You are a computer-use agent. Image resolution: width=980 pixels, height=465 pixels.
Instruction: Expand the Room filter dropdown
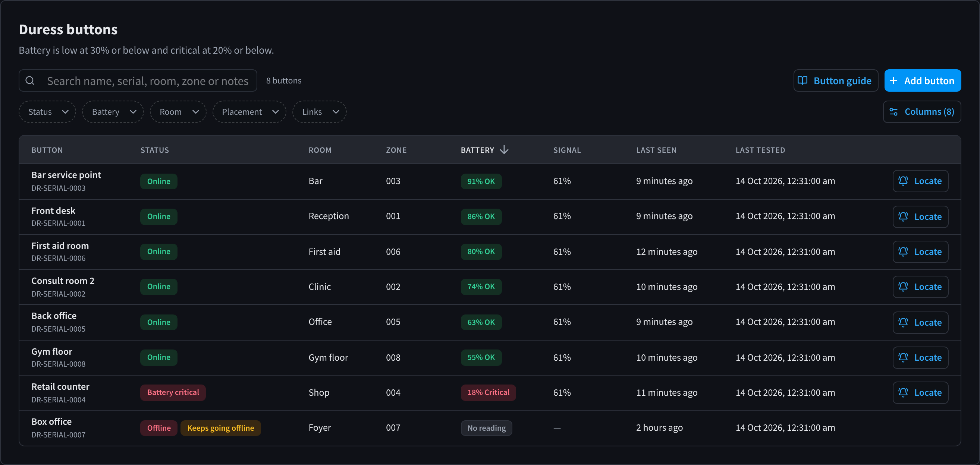178,112
